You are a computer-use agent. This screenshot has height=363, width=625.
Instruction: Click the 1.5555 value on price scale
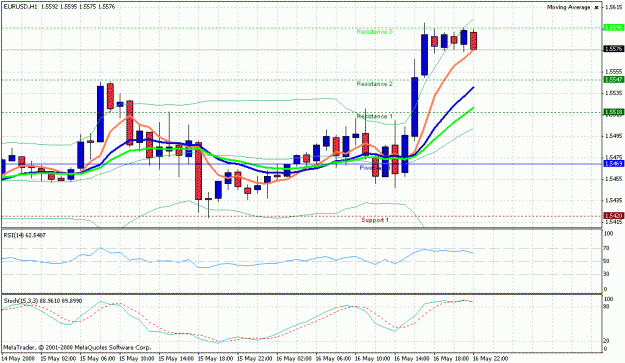pyautogui.click(x=613, y=71)
